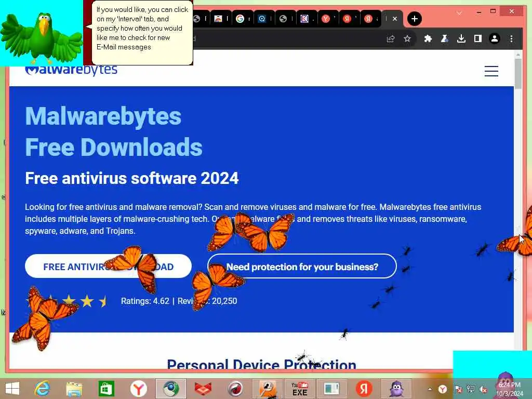Switch to the Google favicon tab

[x=240, y=19]
